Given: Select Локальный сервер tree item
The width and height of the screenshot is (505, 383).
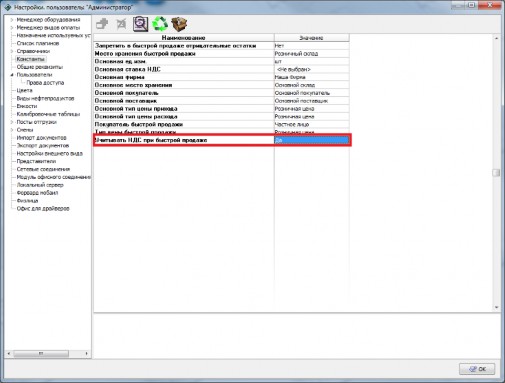Looking at the screenshot, I should [x=40, y=185].
